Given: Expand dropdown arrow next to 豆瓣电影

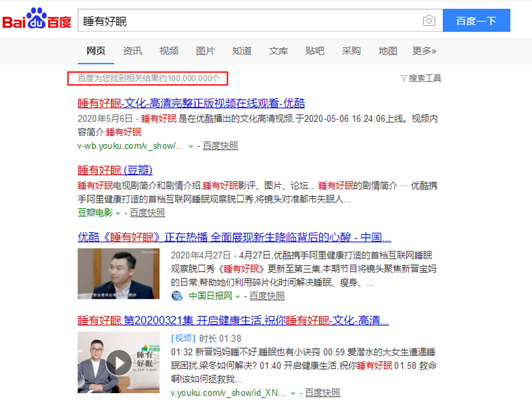Looking at the screenshot, I should pos(118,214).
